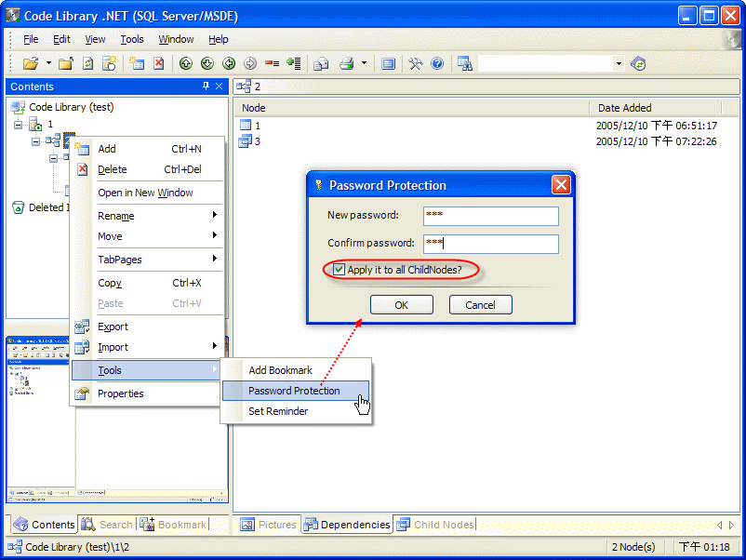Choose Copy in the context menu
Image resolution: width=746 pixels, height=560 pixels.
148,283
